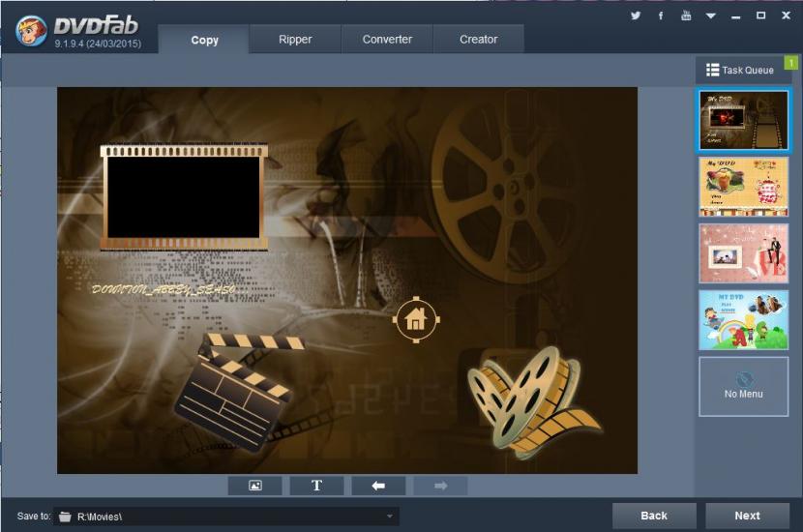This screenshot has height=532, width=803.
Task: Click the Back button
Action: point(654,516)
